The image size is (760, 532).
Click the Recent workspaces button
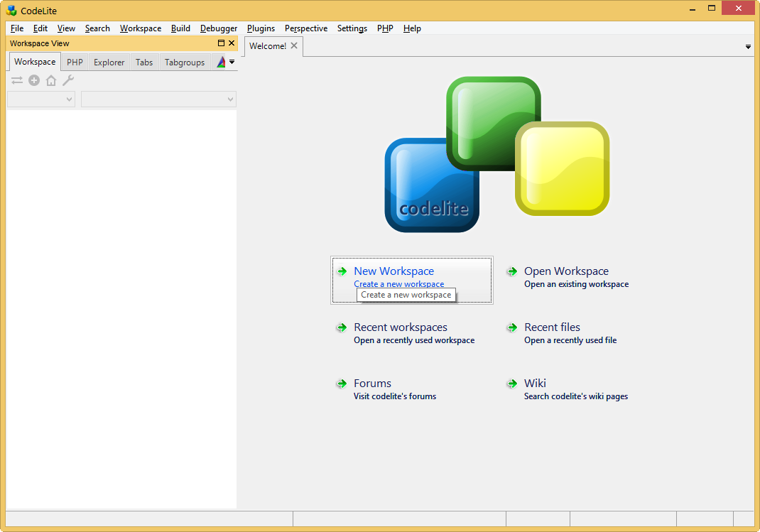[401, 327]
